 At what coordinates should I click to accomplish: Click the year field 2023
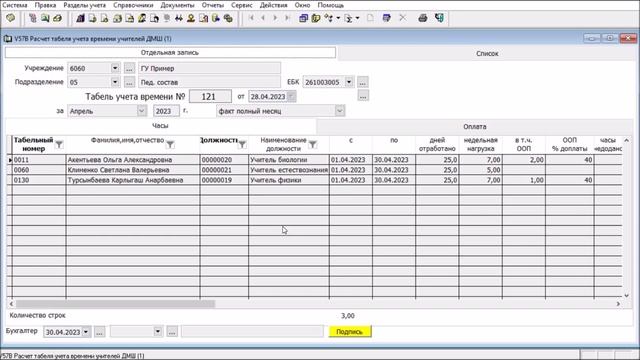[x=166, y=111]
